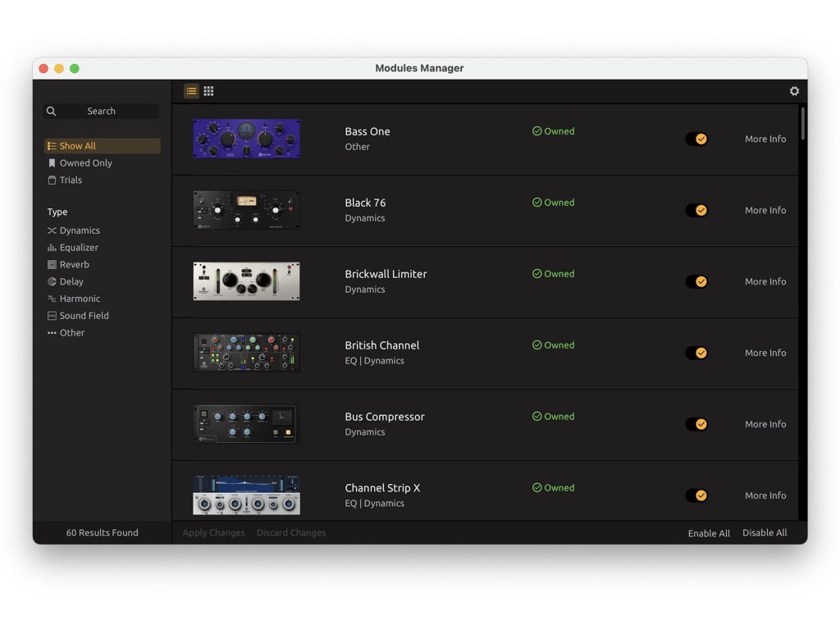Filter by Equalizer type
This screenshot has width=840, height=630.
78,248
